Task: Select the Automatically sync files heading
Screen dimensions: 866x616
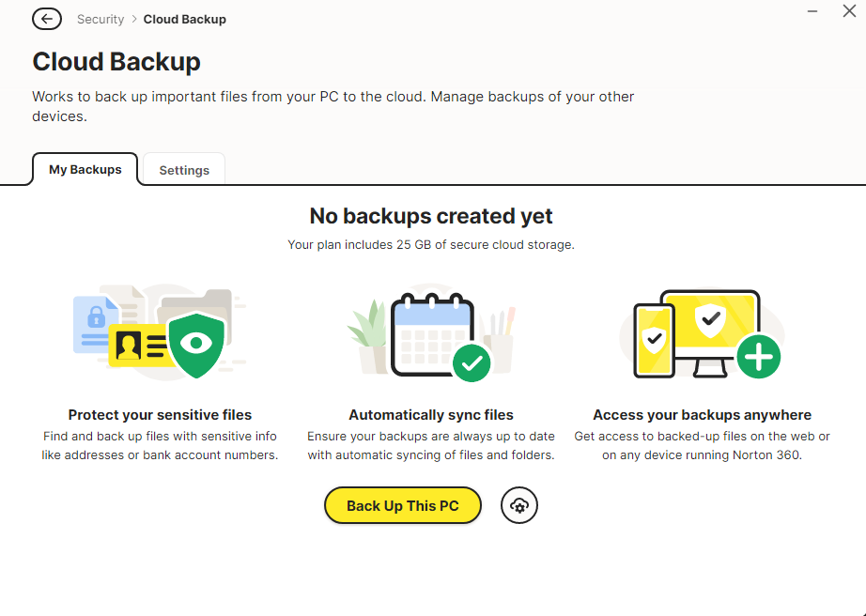Action: pos(431,415)
